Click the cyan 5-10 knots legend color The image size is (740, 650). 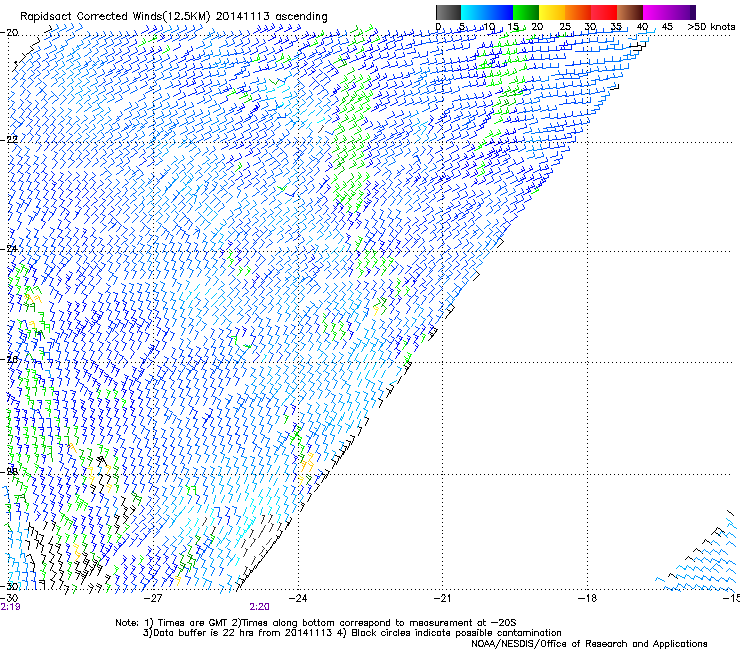coord(474,12)
